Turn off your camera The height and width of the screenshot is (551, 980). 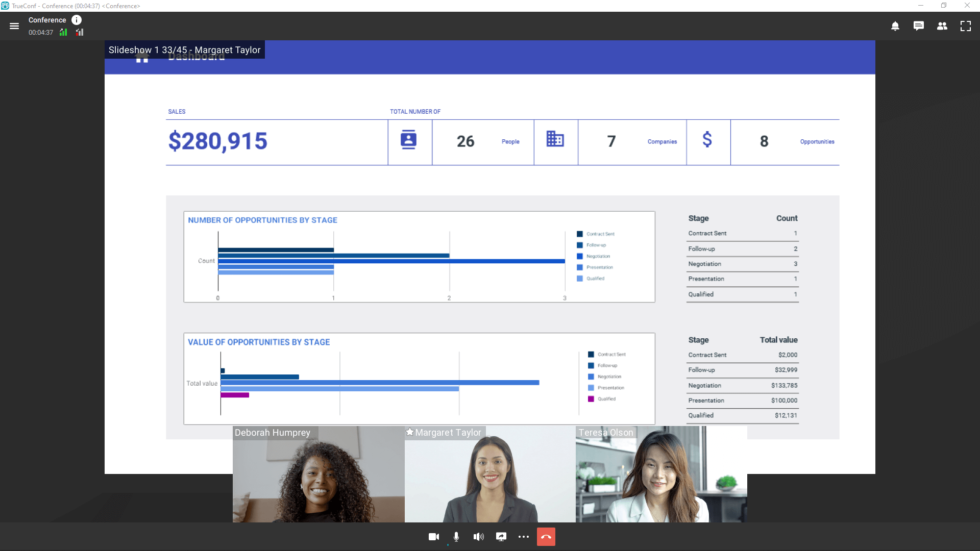[x=433, y=536]
